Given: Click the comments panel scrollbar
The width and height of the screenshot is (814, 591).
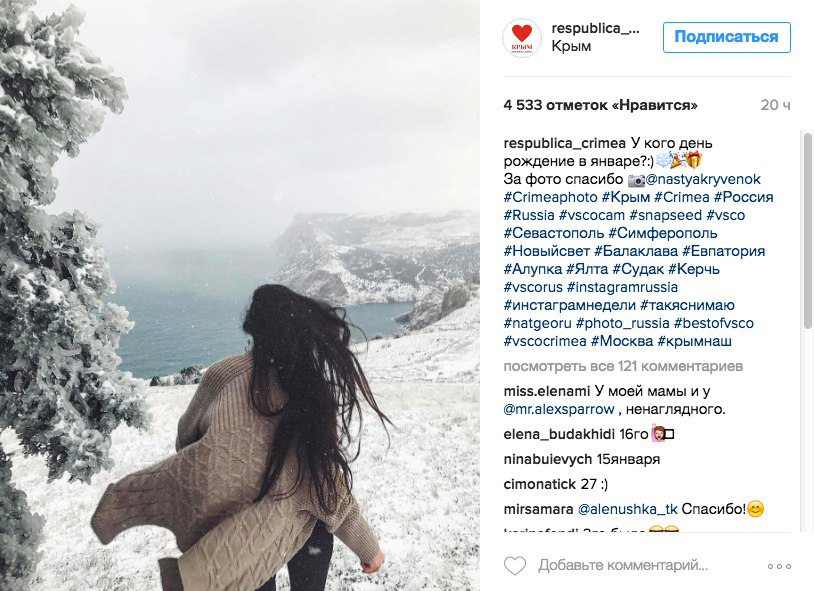Looking at the screenshot, I should [x=807, y=231].
